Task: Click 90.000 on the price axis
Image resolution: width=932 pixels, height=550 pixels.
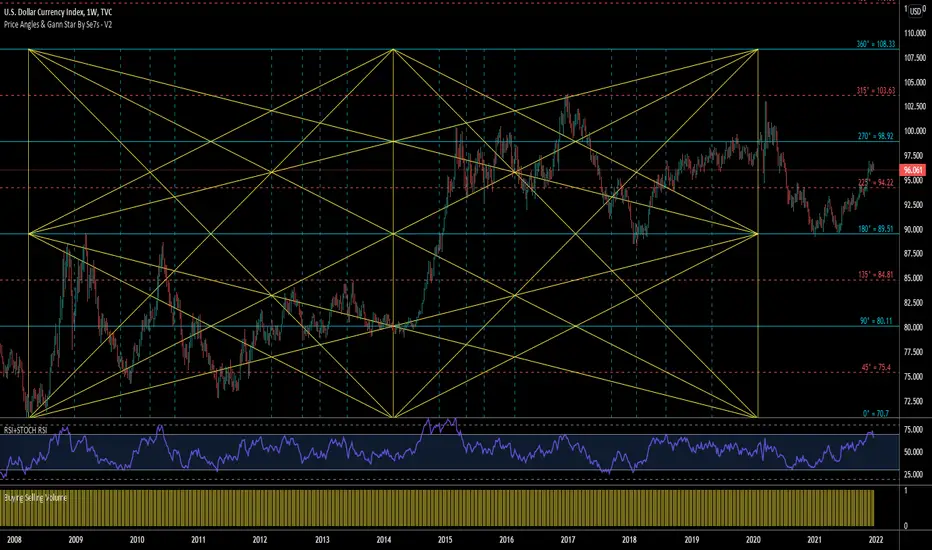Action: [x=915, y=229]
